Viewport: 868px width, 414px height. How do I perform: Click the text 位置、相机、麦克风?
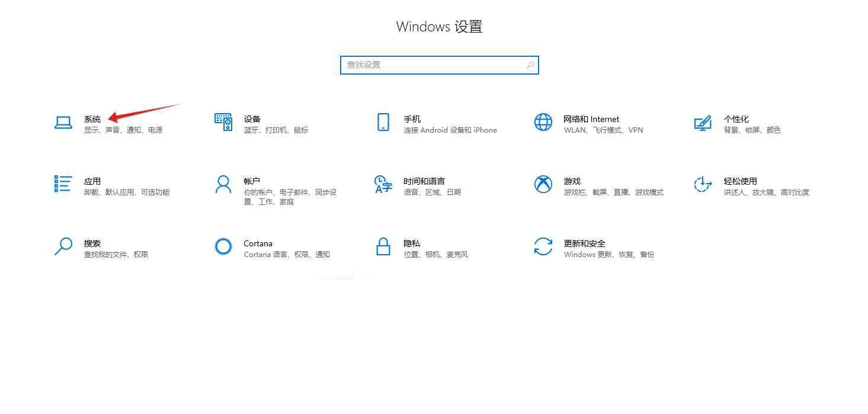[436, 255]
